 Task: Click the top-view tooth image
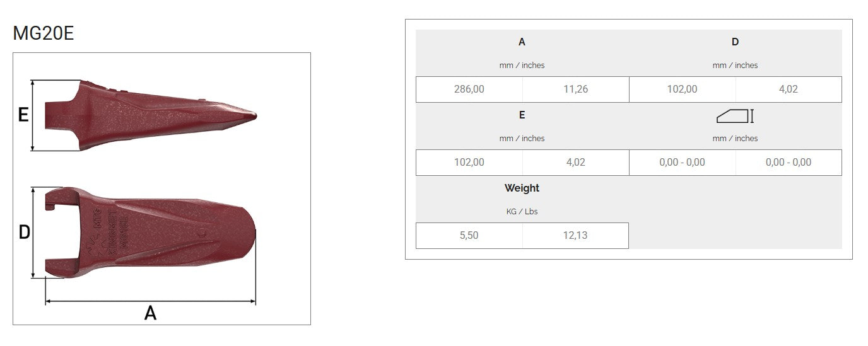tap(151, 233)
